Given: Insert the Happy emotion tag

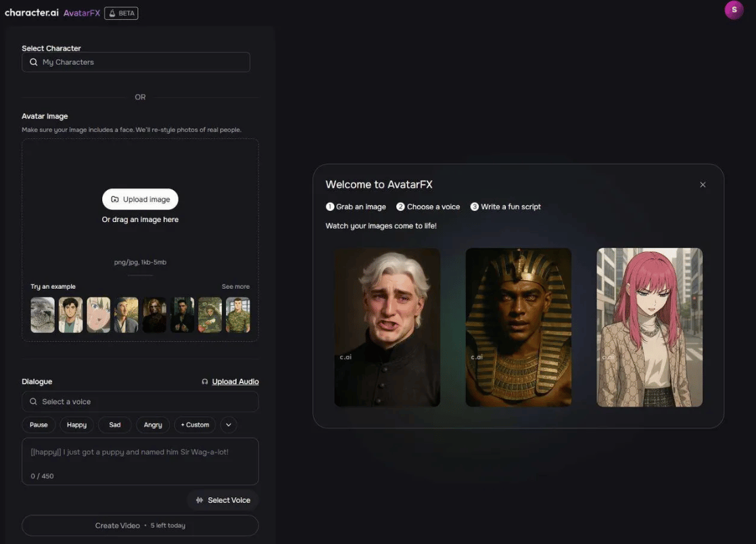Looking at the screenshot, I should (76, 425).
